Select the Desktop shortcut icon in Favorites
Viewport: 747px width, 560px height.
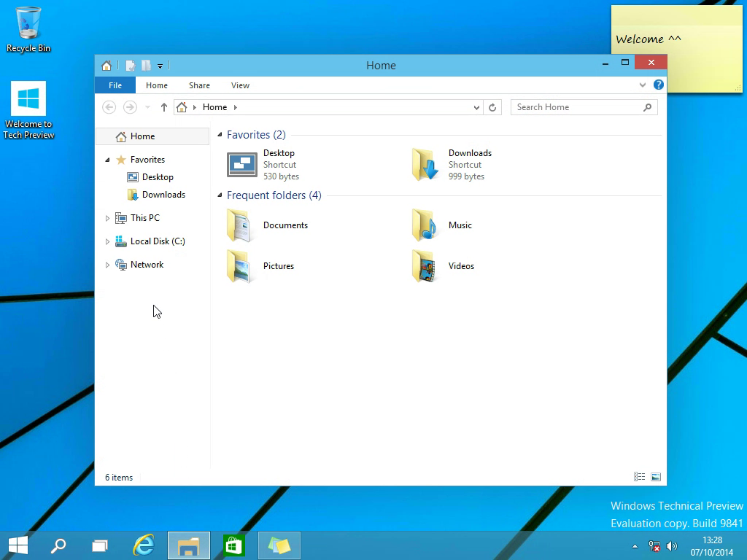click(x=242, y=165)
